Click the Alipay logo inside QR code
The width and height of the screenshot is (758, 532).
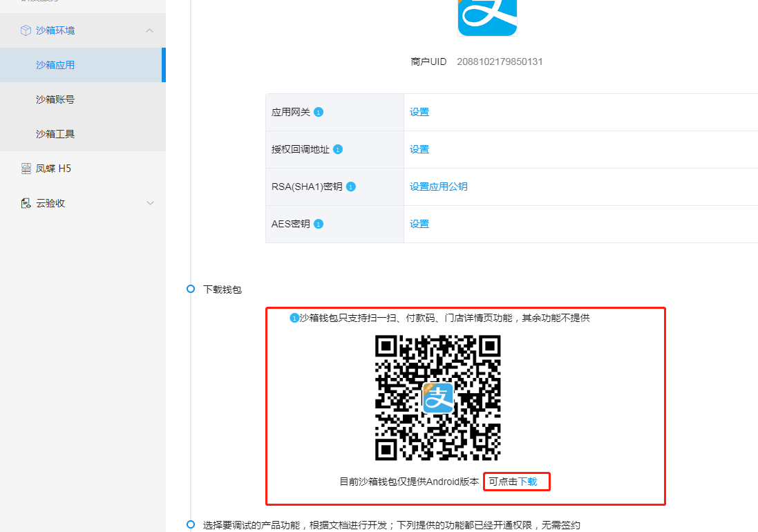438,398
